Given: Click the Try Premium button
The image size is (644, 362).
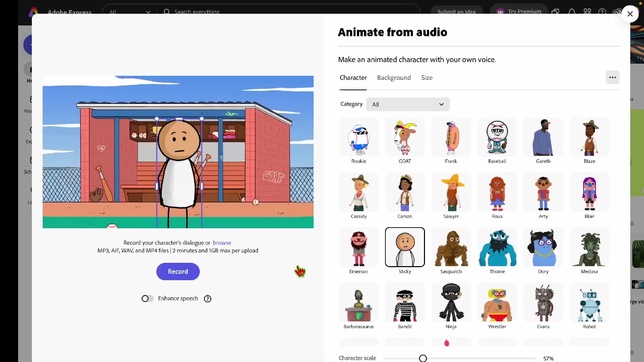Looking at the screenshot, I should click(x=519, y=11).
